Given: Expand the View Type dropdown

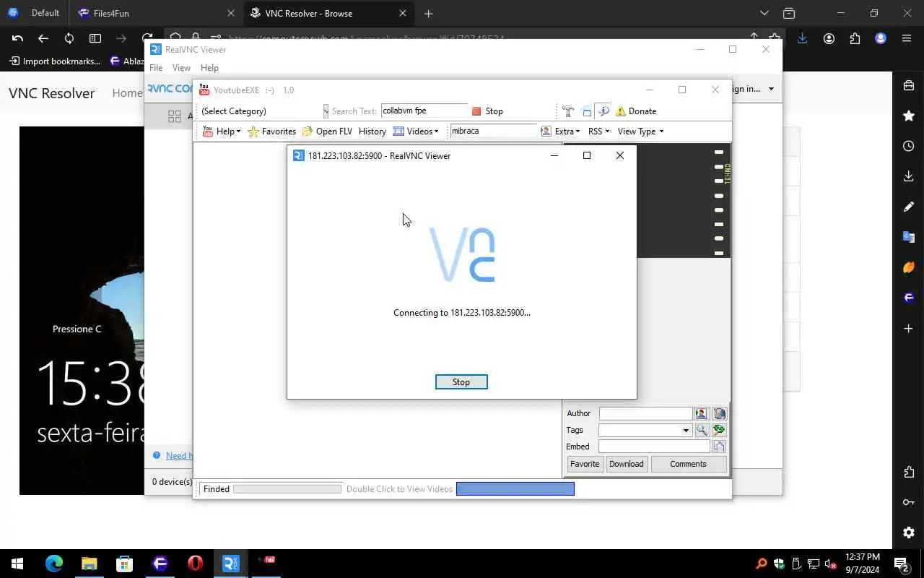Looking at the screenshot, I should (x=640, y=131).
